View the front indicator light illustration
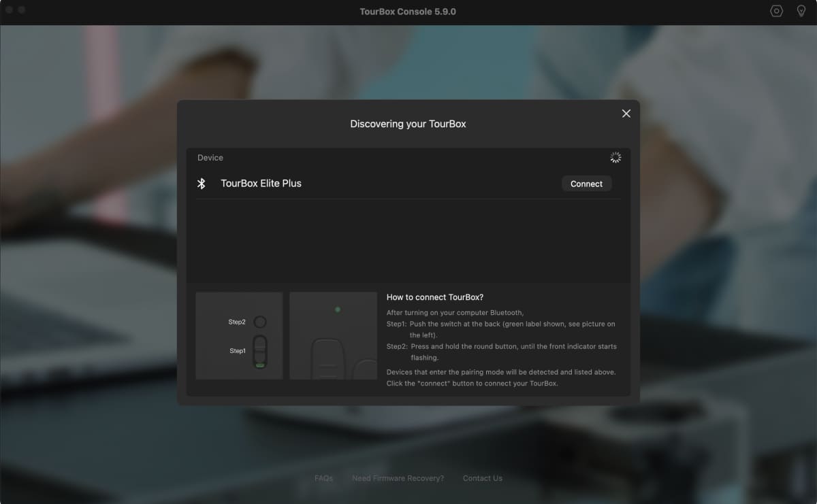The height and width of the screenshot is (504, 817). coord(334,335)
